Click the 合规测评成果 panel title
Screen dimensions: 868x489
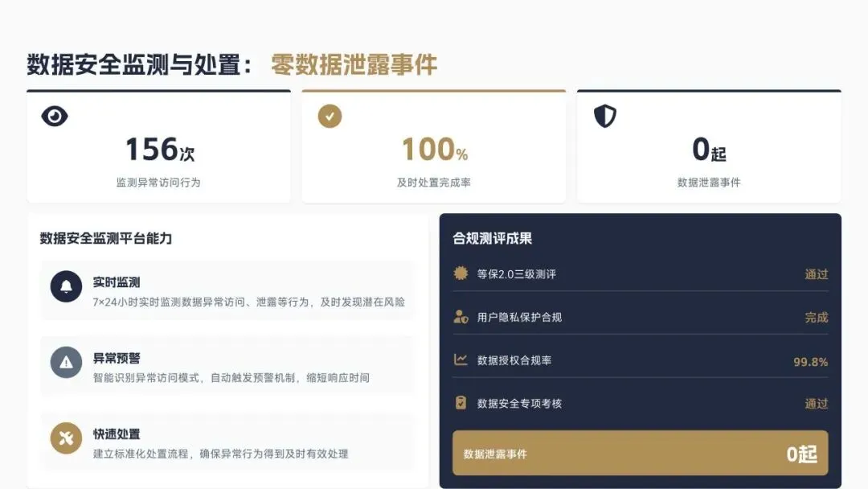click(x=493, y=238)
